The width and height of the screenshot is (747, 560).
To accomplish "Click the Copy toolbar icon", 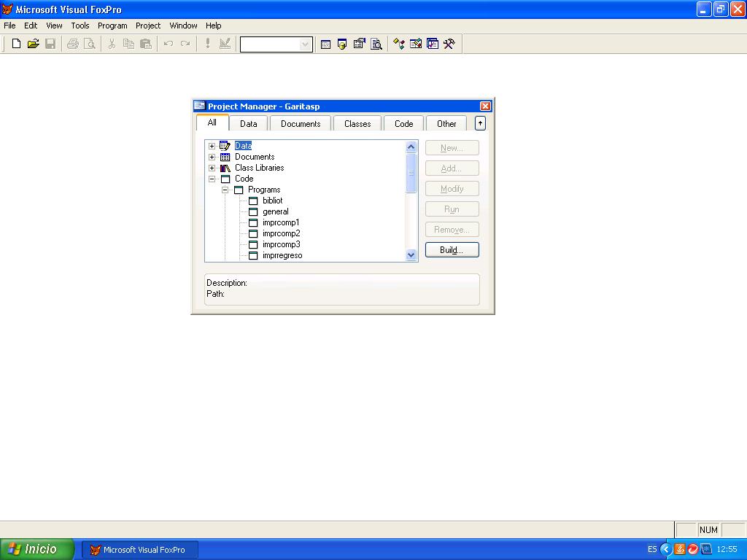I will coord(128,44).
